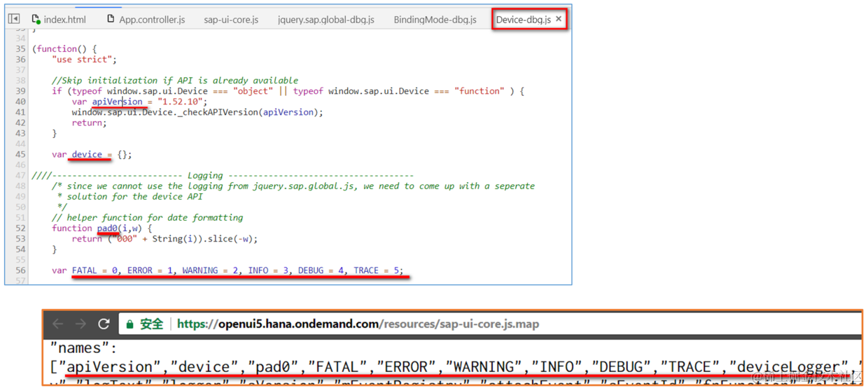The height and width of the screenshot is (388, 868).
Task: Reload the sap-ui-core.js.map page
Action: tap(104, 324)
